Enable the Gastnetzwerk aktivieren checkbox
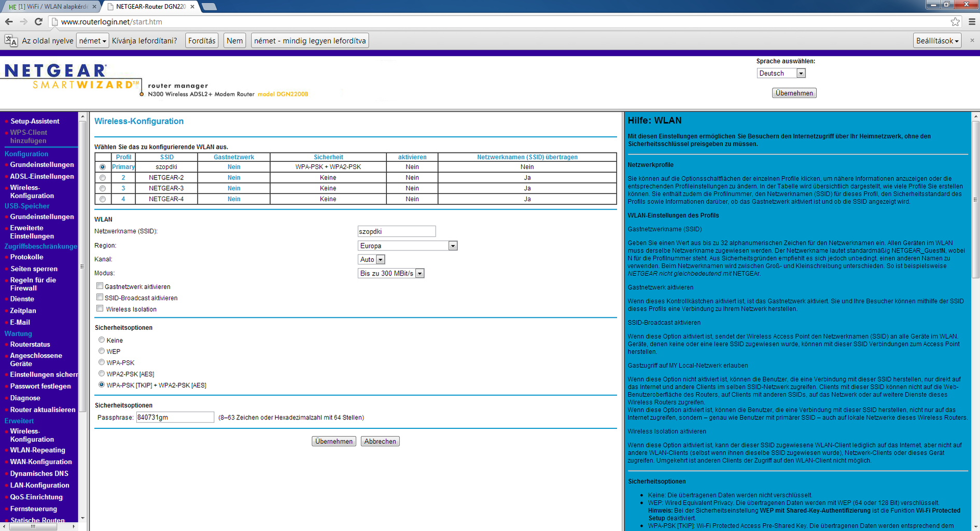 (x=100, y=286)
